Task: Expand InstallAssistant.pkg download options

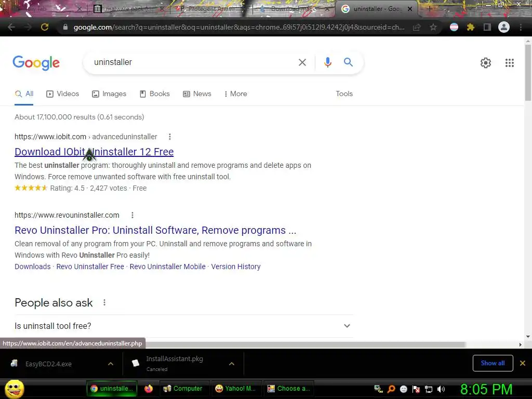Action: [x=232, y=364]
